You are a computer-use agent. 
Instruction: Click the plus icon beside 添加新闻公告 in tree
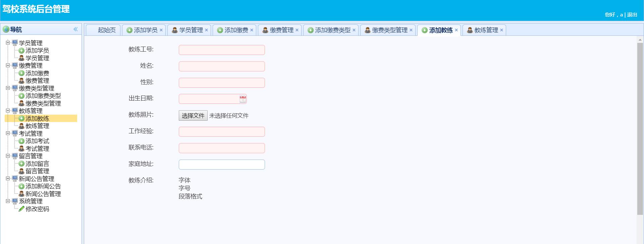point(21,186)
